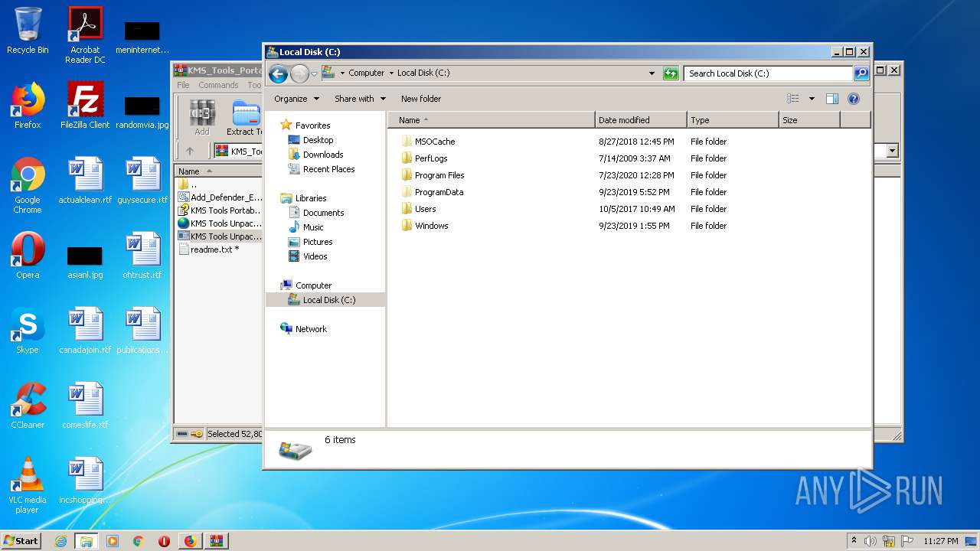Sort by Type column header

[733, 120]
